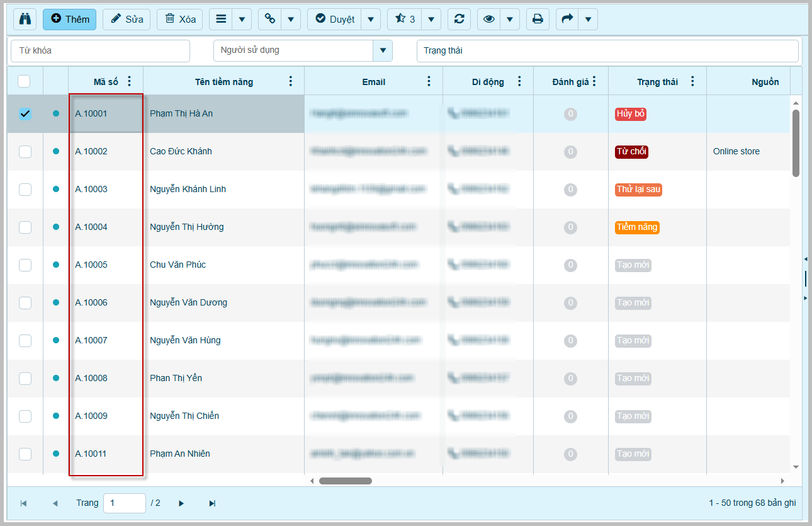
Task: Open the Người sử dụng dropdown
Action: pos(383,50)
